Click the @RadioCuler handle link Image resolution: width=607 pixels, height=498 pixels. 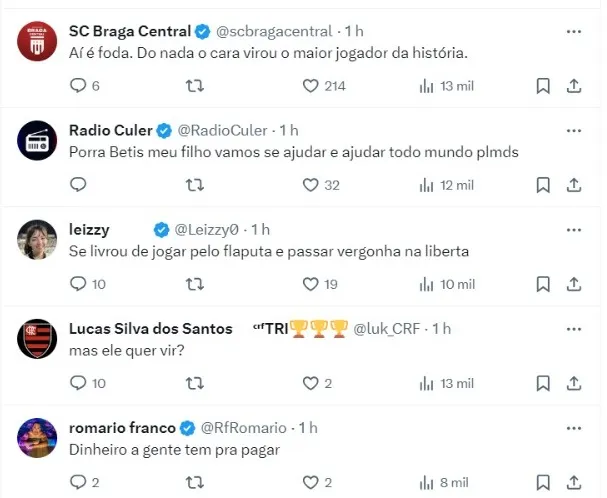(226, 130)
